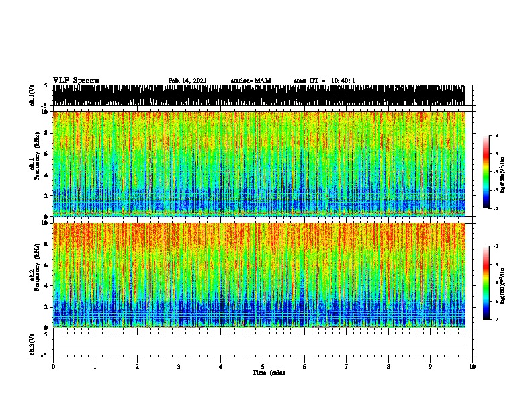Click the 'start UT = 10:40:1' text
Image resolution: width=532 pixels, height=411 pixels.
click(324, 81)
